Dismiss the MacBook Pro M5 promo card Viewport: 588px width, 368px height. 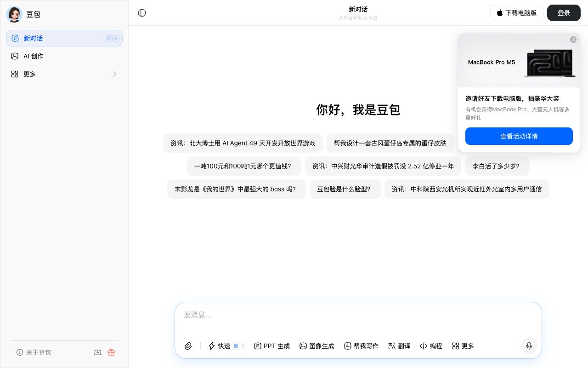[x=573, y=40]
